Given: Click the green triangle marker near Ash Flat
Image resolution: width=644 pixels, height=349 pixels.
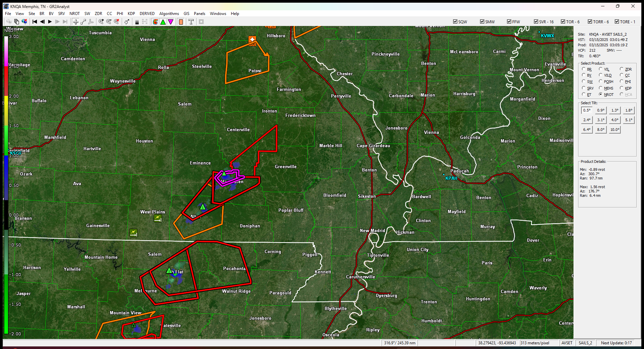Looking at the screenshot, I should pyautogui.click(x=169, y=270).
